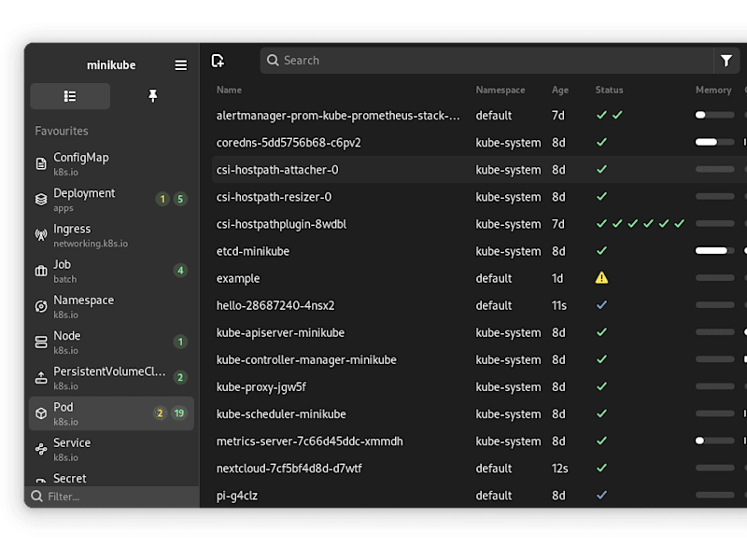The image size is (747, 560).
Task: Open the filter funnel button
Action: click(x=726, y=61)
